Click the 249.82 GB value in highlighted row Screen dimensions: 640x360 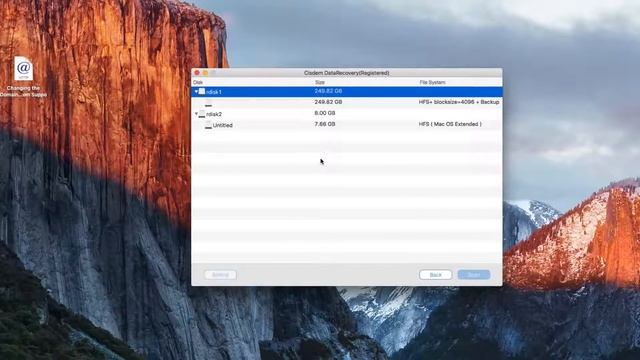pos(328,91)
